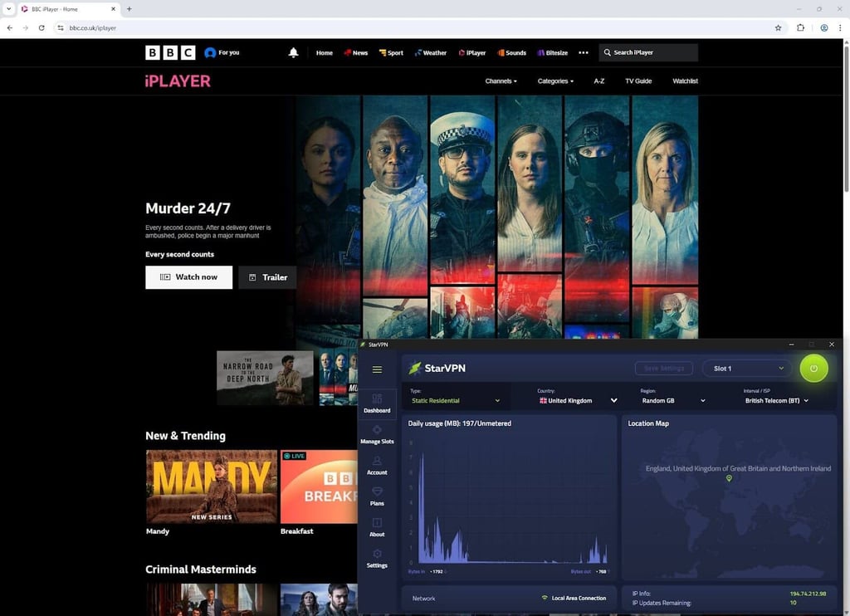Open the A-Z listing link

(x=599, y=81)
